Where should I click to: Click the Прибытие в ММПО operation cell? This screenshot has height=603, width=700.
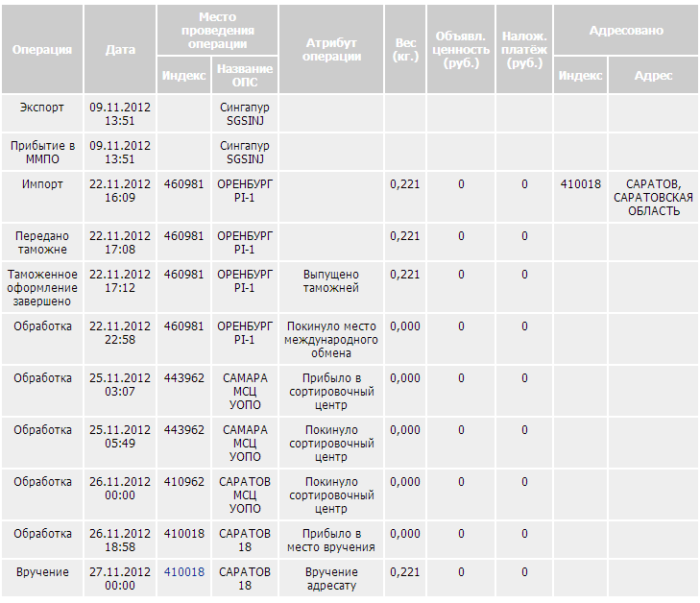(x=42, y=152)
